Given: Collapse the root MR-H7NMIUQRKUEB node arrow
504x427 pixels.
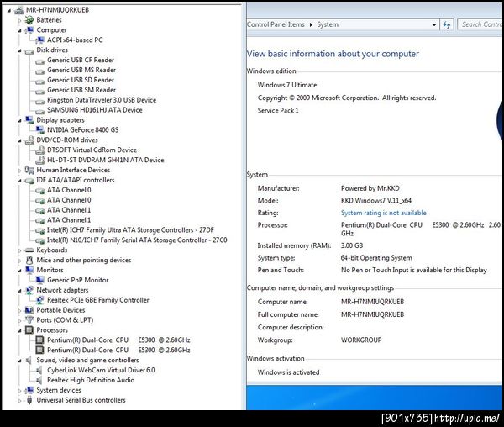Looking at the screenshot, I should coord(9,11).
